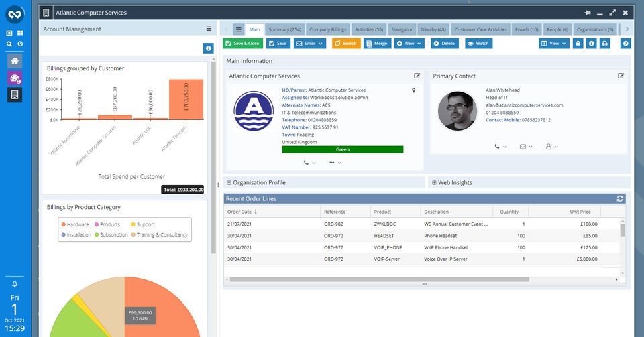Open the Email dropdown button
Image resolution: width=644 pixels, height=337 pixels.
pyautogui.click(x=310, y=43)
